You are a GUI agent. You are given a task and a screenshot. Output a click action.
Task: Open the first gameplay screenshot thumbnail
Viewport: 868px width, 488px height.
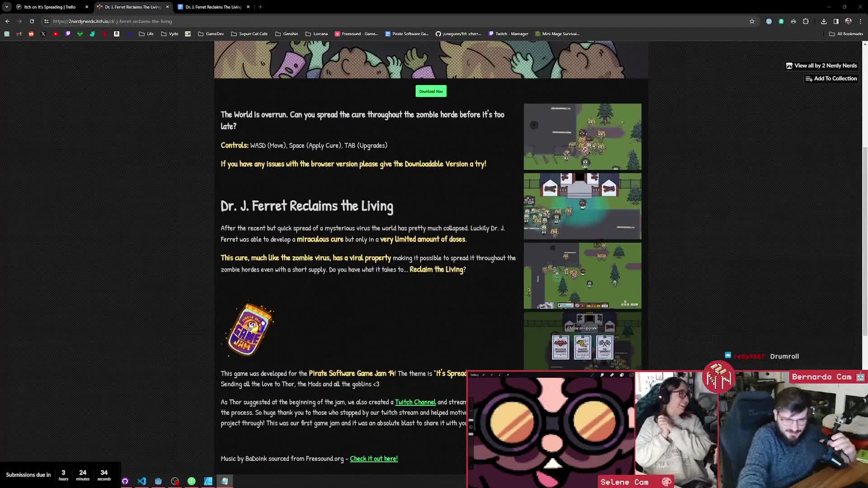582,137
